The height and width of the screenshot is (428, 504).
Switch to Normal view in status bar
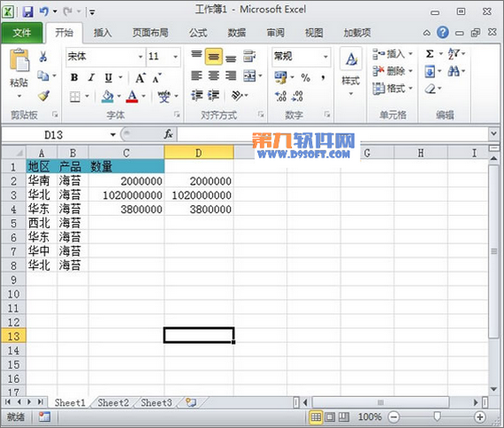pos(316,417)
